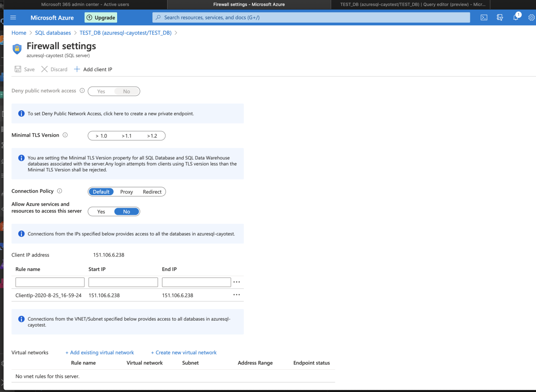Click the Add client IP button
The image size is (536, 392).
[x=93, y=69]
